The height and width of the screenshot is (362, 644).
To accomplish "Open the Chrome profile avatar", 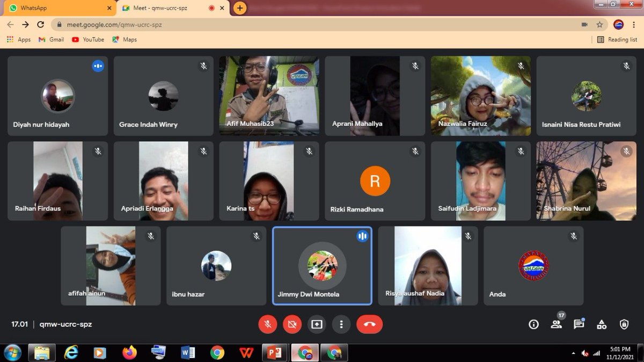I will coord(619,25).
